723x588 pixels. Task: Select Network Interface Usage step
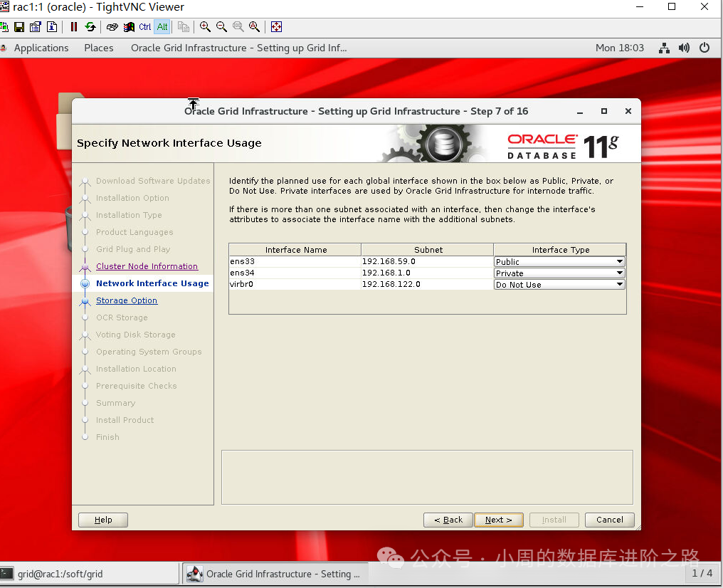pos(152,283)
